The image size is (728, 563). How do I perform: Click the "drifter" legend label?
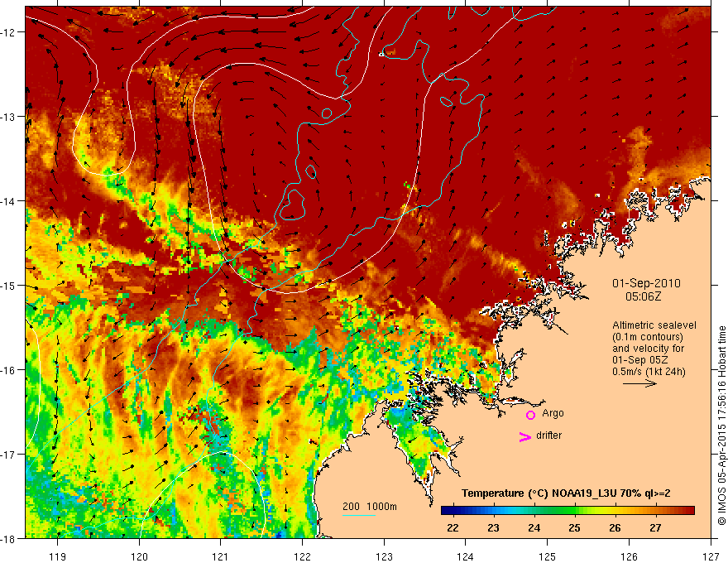click(548, 435)
